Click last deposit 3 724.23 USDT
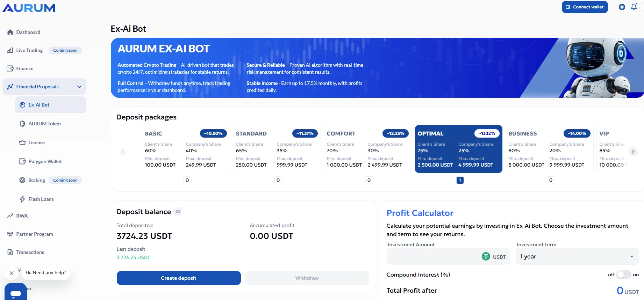 pos(133,257)
